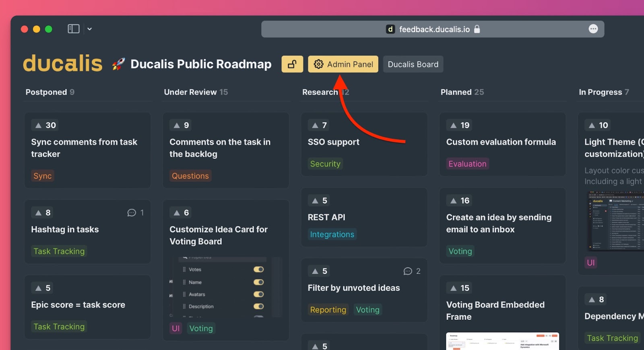Viewport: 644px width, 350px height.
Task: Expand the sidebar chevron dropdown
Action: pos(89,29)
